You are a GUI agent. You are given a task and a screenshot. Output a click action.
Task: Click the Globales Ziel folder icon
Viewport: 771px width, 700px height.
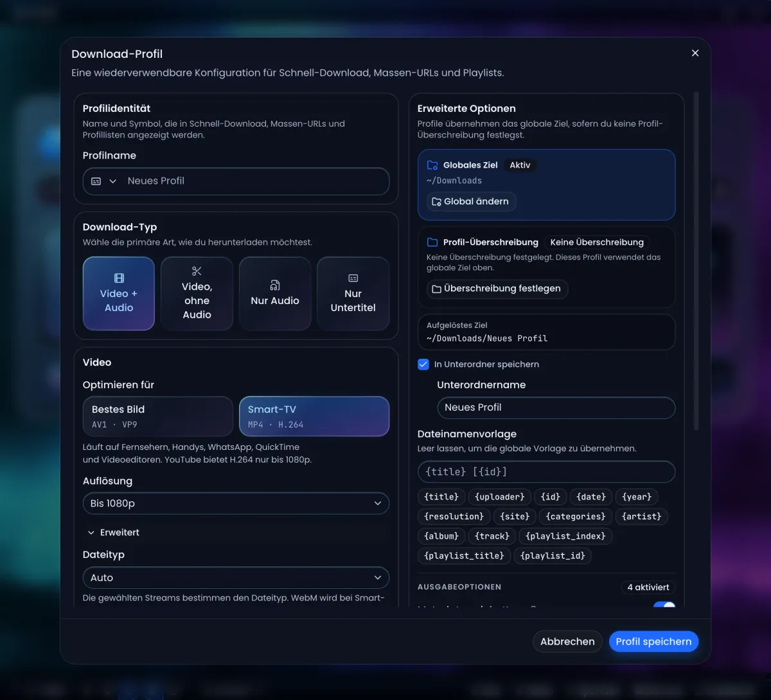(432, 165)
